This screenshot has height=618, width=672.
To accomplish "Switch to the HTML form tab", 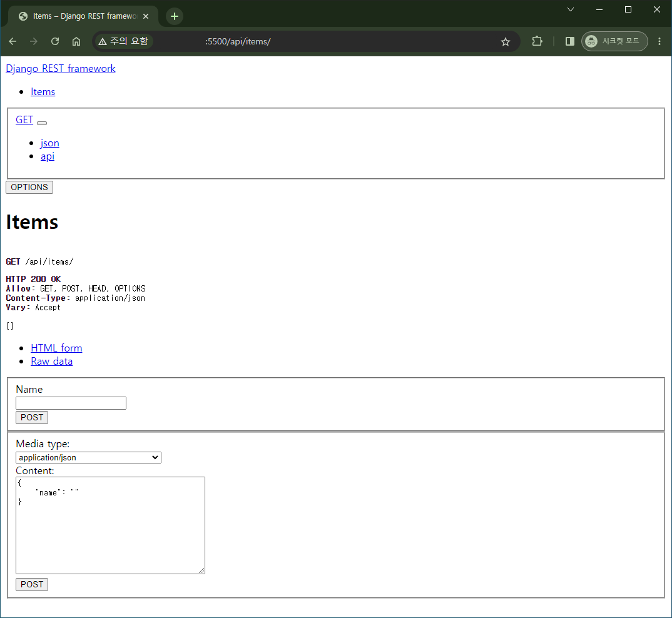I will [x=56, y=348].
